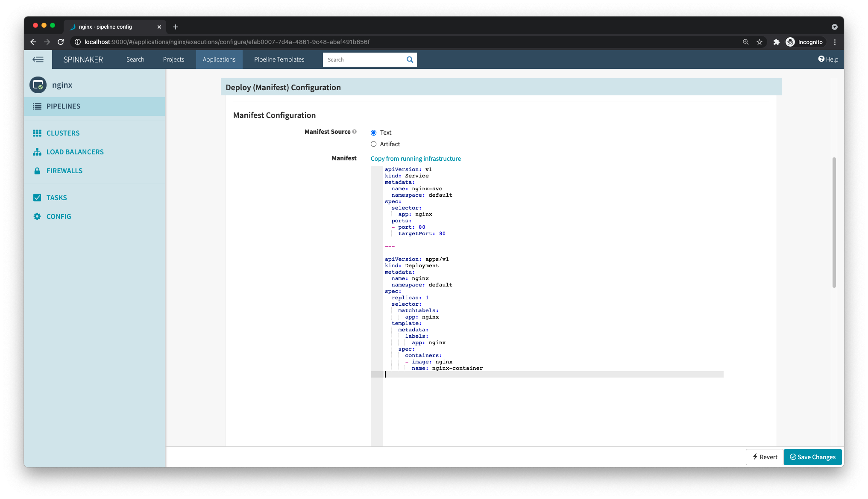Click 'targetPort: 80' manifest line
This screenshot has width=868, height=499.
[422, 233]
